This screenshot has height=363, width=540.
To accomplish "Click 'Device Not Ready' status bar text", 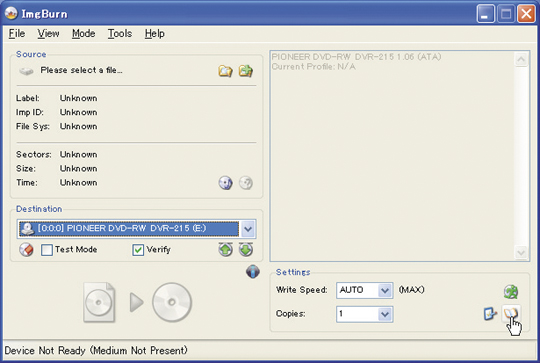I will click(96, 351).
